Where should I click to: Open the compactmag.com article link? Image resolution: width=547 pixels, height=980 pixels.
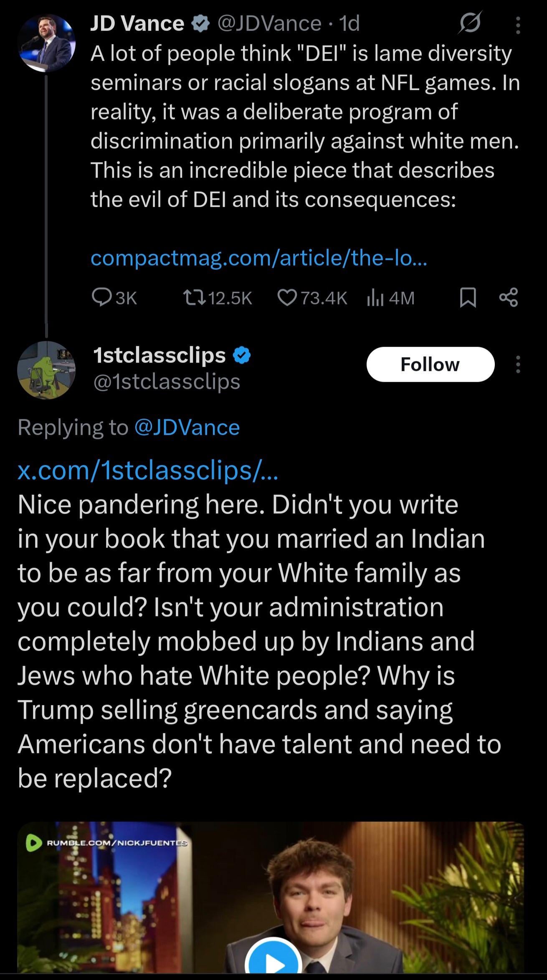tap(258, 258)
